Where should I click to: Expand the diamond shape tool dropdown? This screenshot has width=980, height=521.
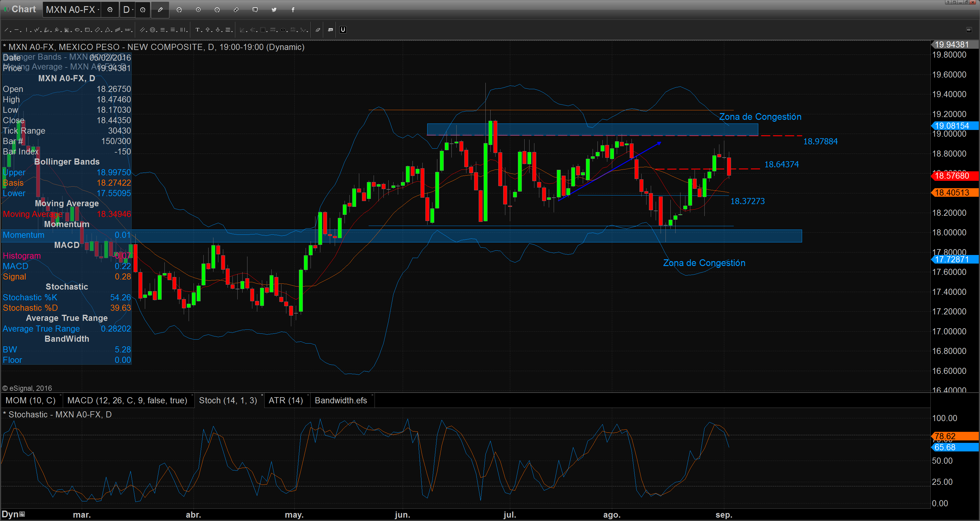point(102,31)
